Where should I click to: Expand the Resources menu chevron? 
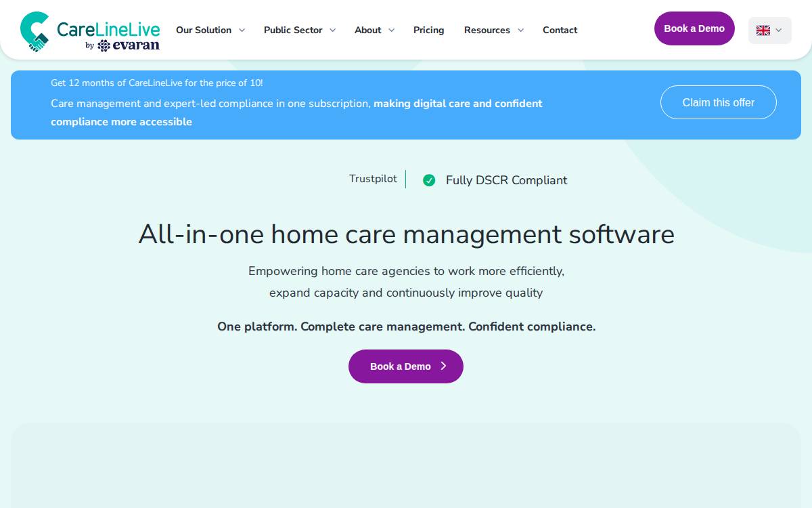pyautogui.click(x=520, y=30)
